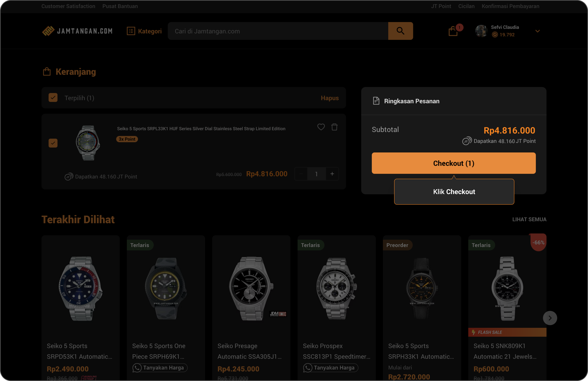Open Seiko 5 Sports SRPL33K1 HUF product title

point(201,129)
